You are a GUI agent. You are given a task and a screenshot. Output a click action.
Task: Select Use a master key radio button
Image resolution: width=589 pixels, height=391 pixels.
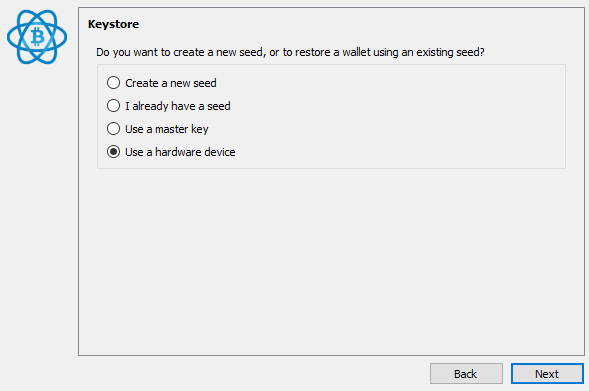tap(113, 129)
